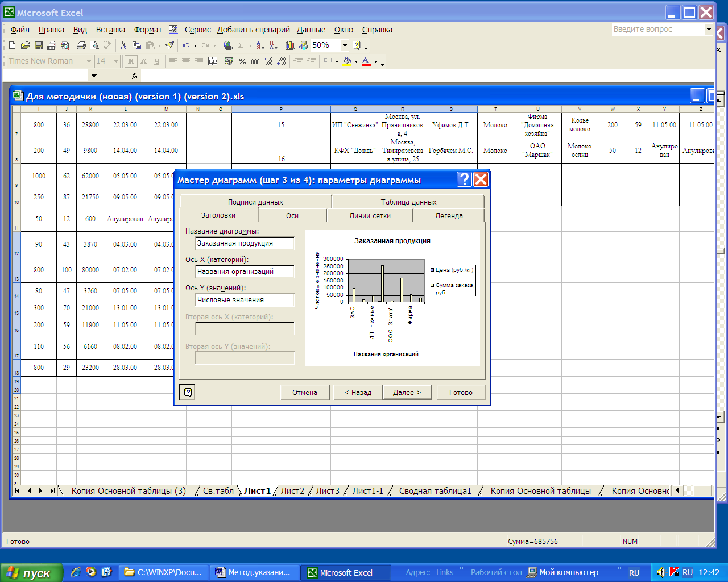Click the Готово button

(461, 392)
